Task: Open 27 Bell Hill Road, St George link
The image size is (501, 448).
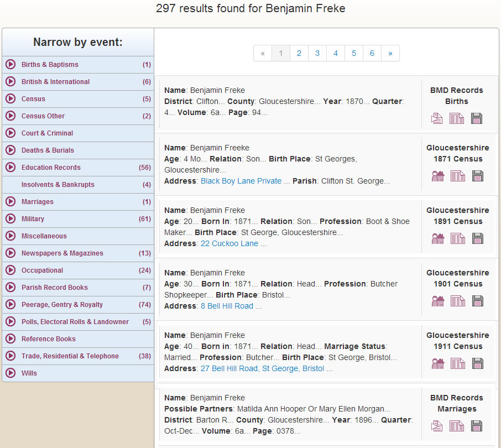Action: [262, 368]
